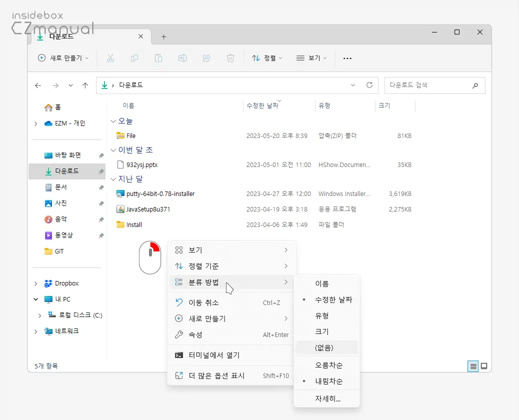Collapse the 오늘 date group
519x420 pixels.
click(113, 121)
